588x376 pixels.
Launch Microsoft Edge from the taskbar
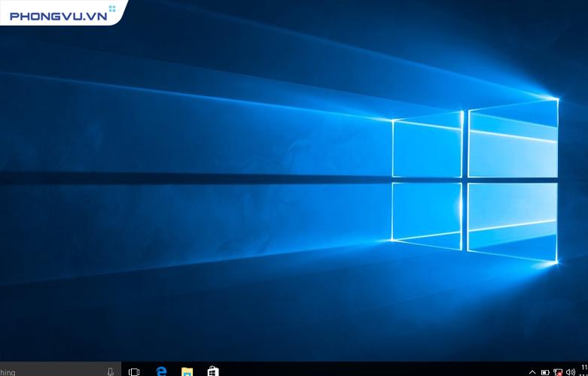pos(161,371)
